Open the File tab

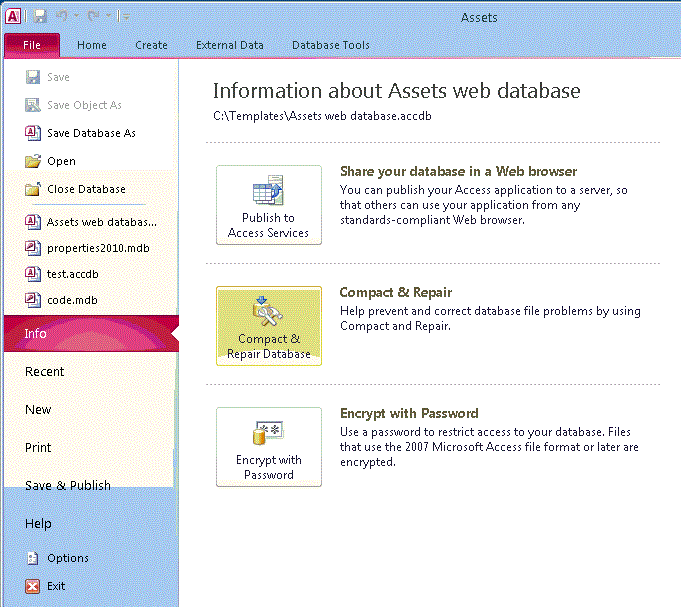click(32, 45)
